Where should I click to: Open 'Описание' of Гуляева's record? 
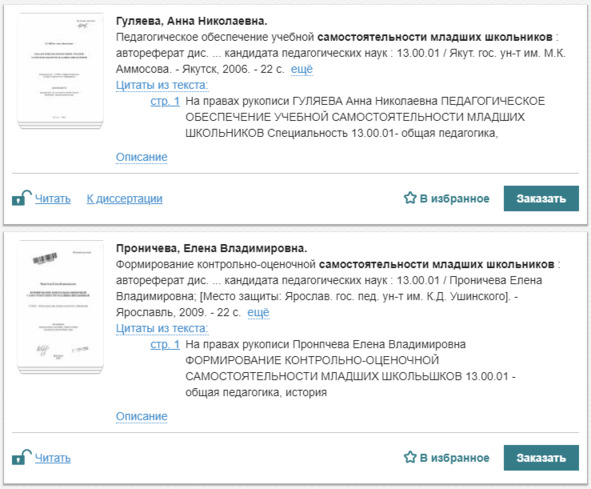pyautogui.click(x=141, y=157)
